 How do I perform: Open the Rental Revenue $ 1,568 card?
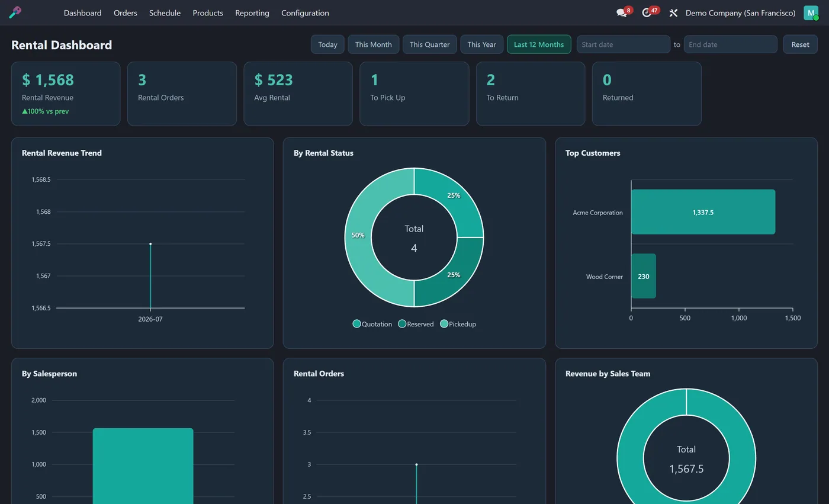click(66, 94)
